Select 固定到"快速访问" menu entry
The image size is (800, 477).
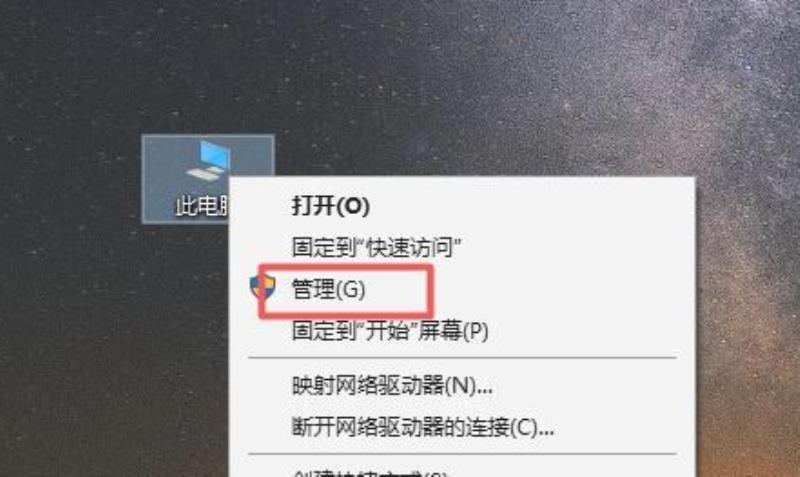tap(376, 247)
